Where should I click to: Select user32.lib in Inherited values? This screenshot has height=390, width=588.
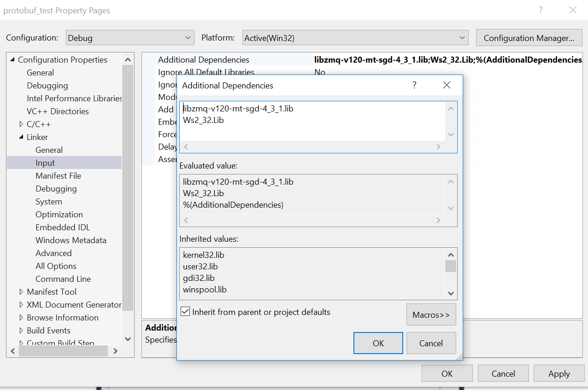(x=200, y=266)
